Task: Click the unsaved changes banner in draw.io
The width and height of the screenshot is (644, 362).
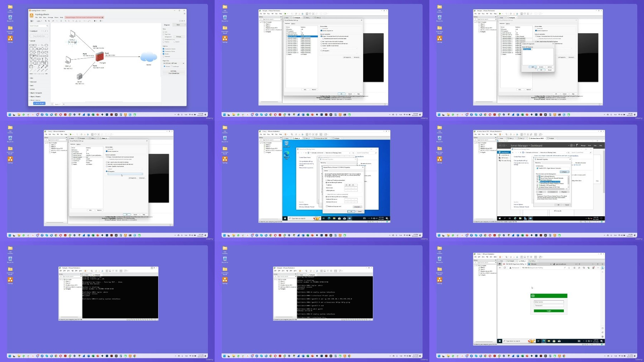Action: 84,17
